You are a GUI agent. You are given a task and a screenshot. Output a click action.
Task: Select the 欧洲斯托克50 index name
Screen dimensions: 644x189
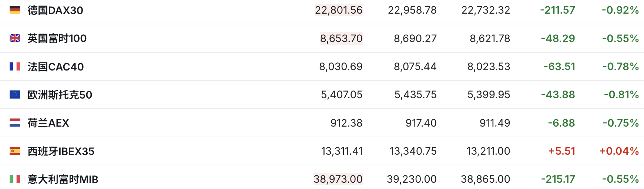click(60, 95)
